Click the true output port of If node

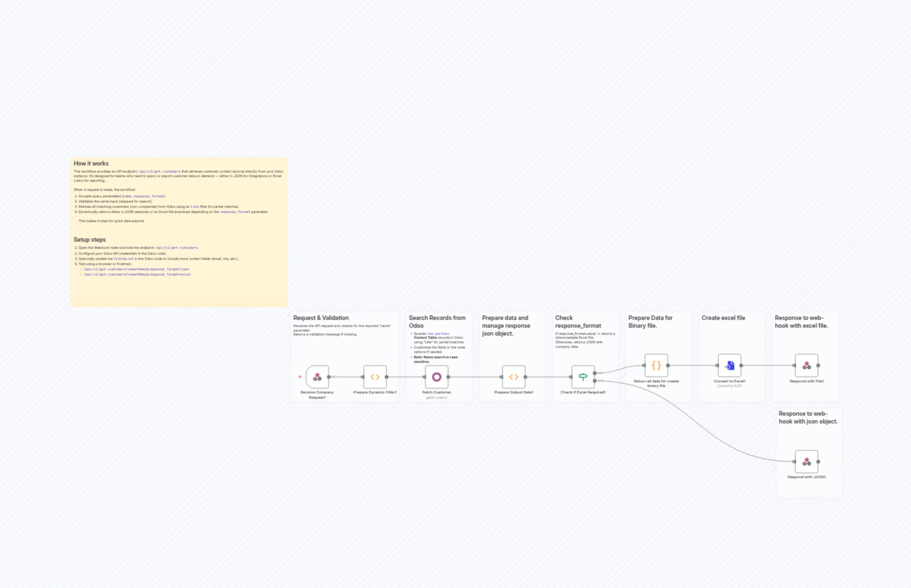click(x=595, y=374)
